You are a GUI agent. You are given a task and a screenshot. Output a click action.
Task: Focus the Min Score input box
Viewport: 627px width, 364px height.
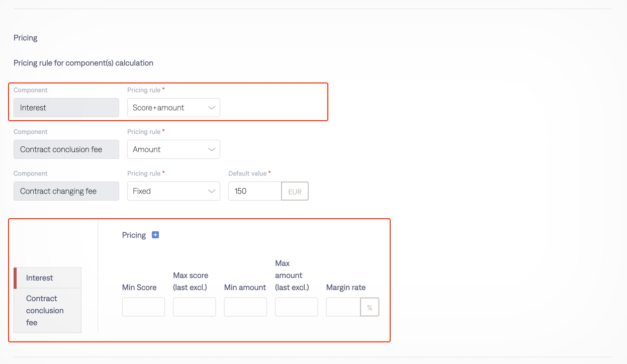tap(143, 307)
